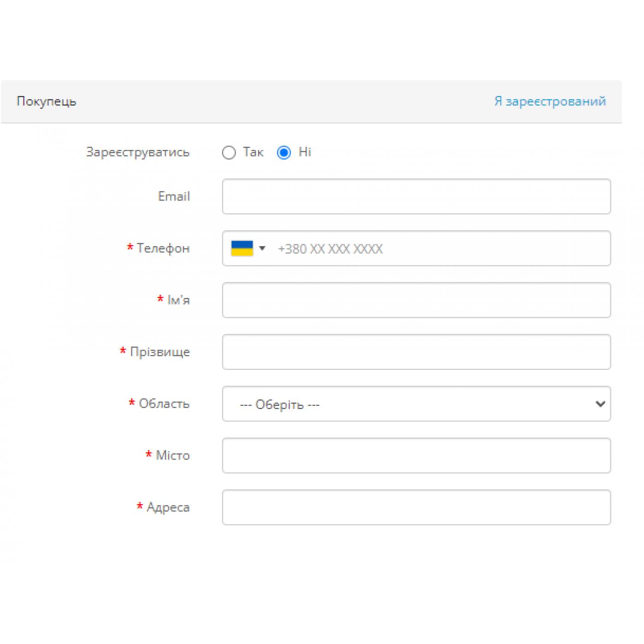The width and height of the screenshot is (644, 644).
Task: Click the Ukrainian flag icon
Action: 242,248
